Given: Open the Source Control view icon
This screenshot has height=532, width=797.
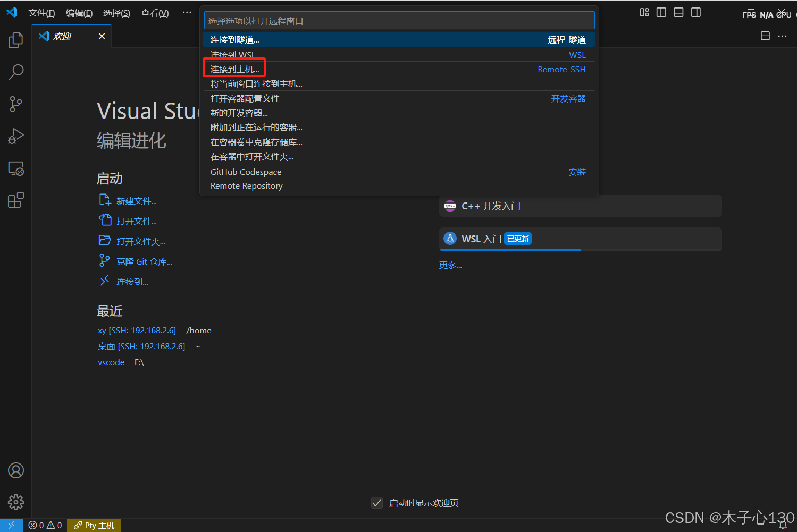Looking at the screenshot, I should click(x=15, y=104).
